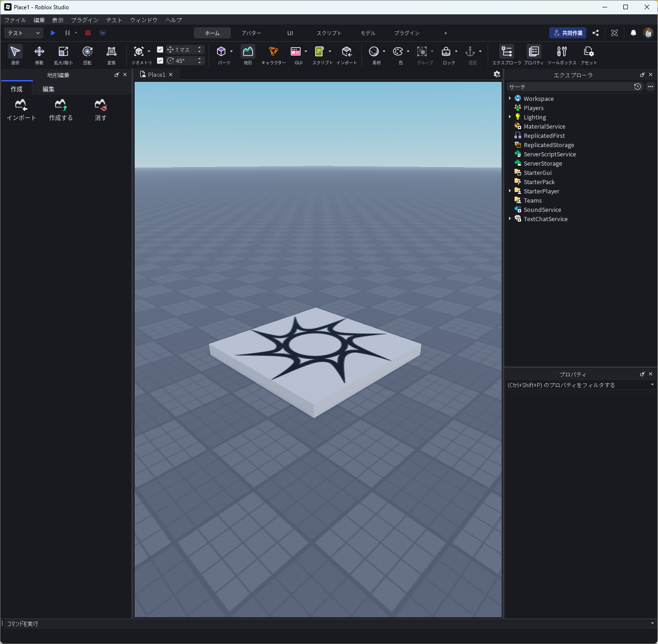The height and width of the screenshot is (644, 658).
Task: Expand the Workspace tree node
Action: (x=510, y=99)
